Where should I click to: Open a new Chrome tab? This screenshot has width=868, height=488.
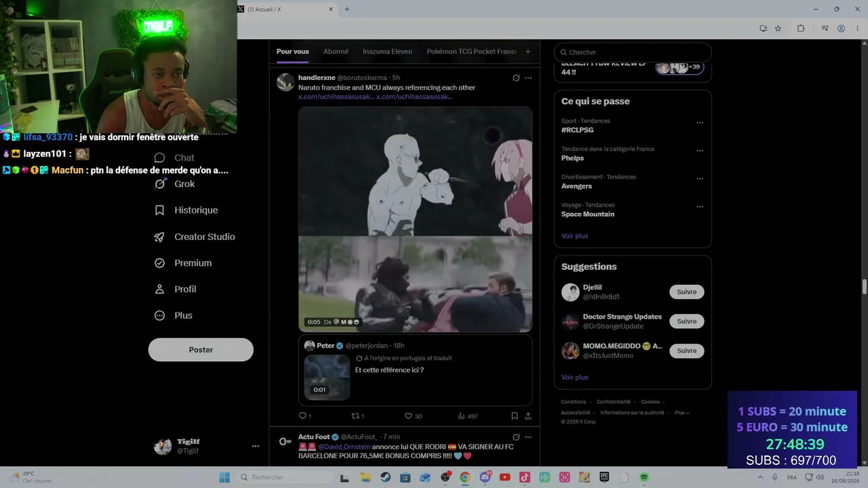pos(347,9)
